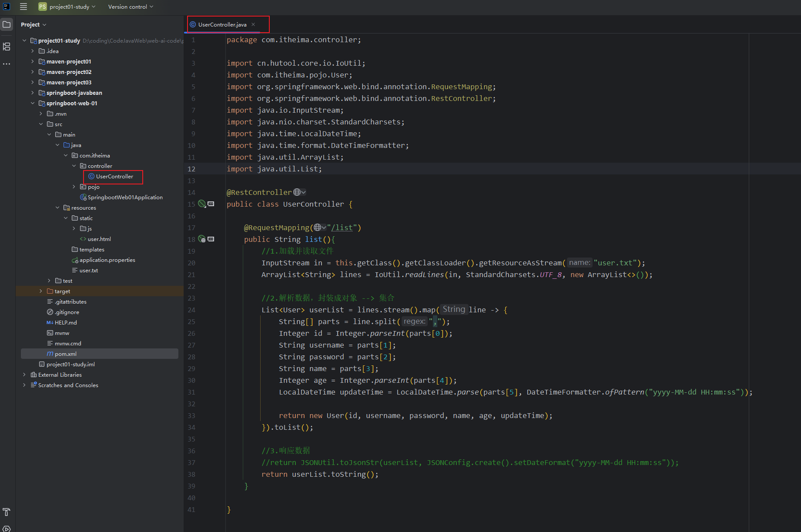This screenshot has width=801, height=532.
Task: Expand the pojo package
Action: pos(74,187)
